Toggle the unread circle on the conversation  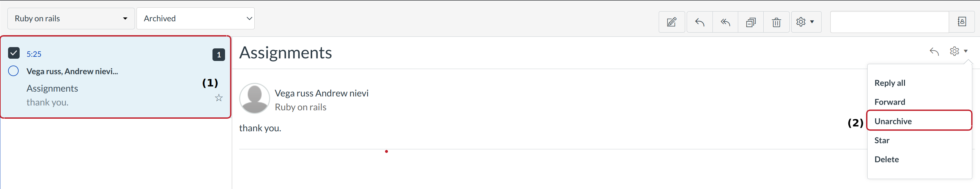13,71
